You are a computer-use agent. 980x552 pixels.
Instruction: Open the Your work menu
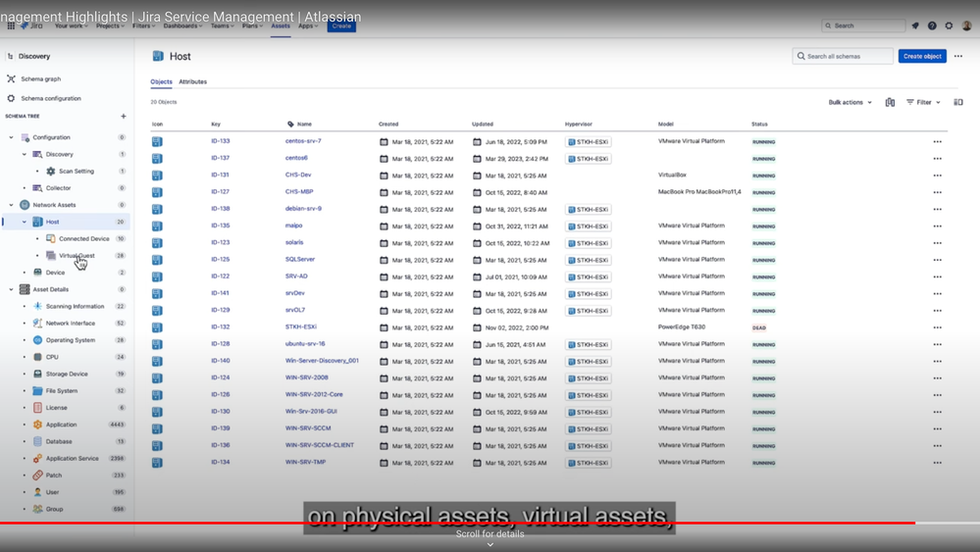tap(72, 26)
